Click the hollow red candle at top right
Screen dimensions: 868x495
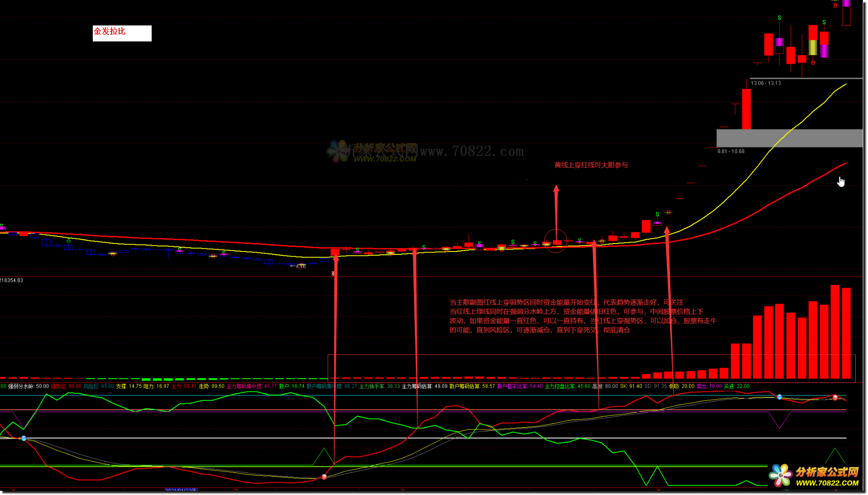(x=846, y=16)
